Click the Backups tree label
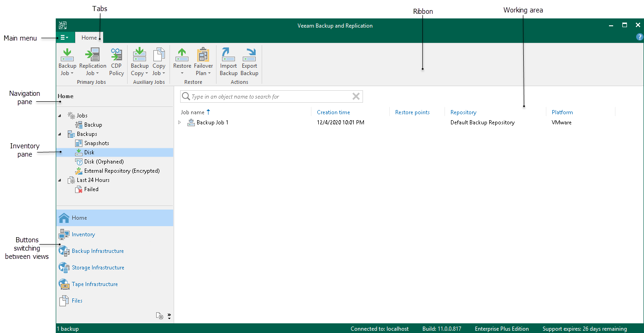The image size is (644, 333). [87, 134]
